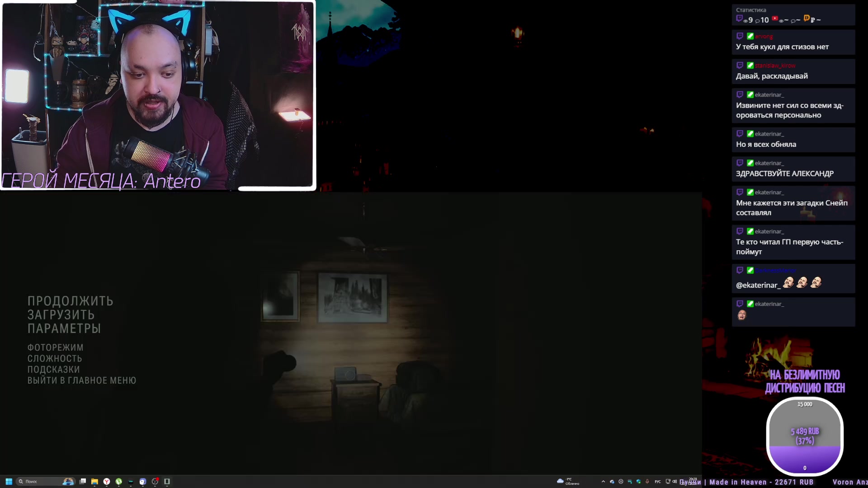The height and width of the screenshot is (488, 868).
Task: Click the YouTube icon in Статистика panel
Action: pyautogui.click(x=775, y=19)
